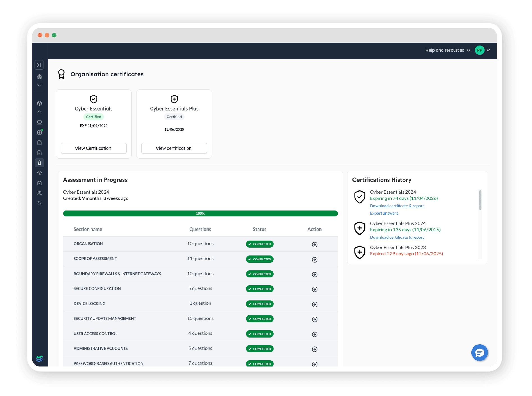The width and height of the screenshot is (532, 396).
Task: Open the clipboard check icon in sidebar
Action: coord(39,183)
